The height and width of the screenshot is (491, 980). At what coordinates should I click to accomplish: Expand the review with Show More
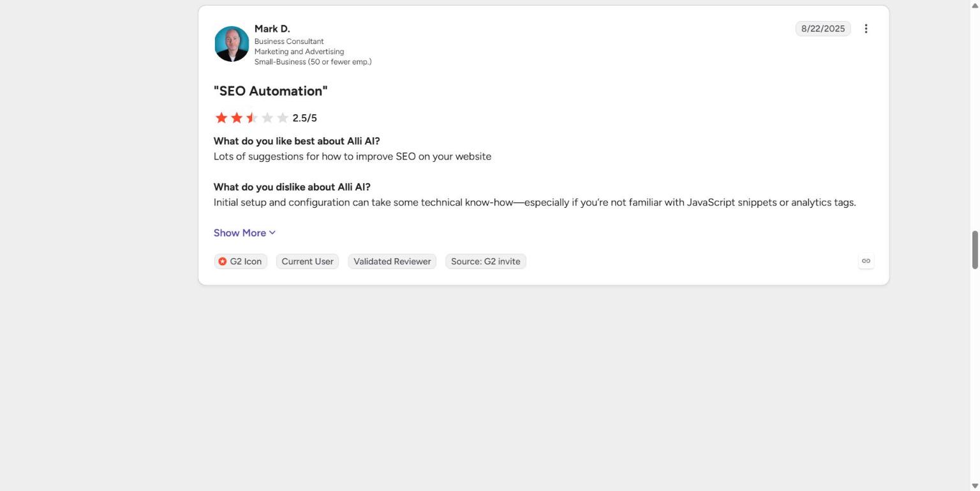pyautogui.click(x=244, y=233)
